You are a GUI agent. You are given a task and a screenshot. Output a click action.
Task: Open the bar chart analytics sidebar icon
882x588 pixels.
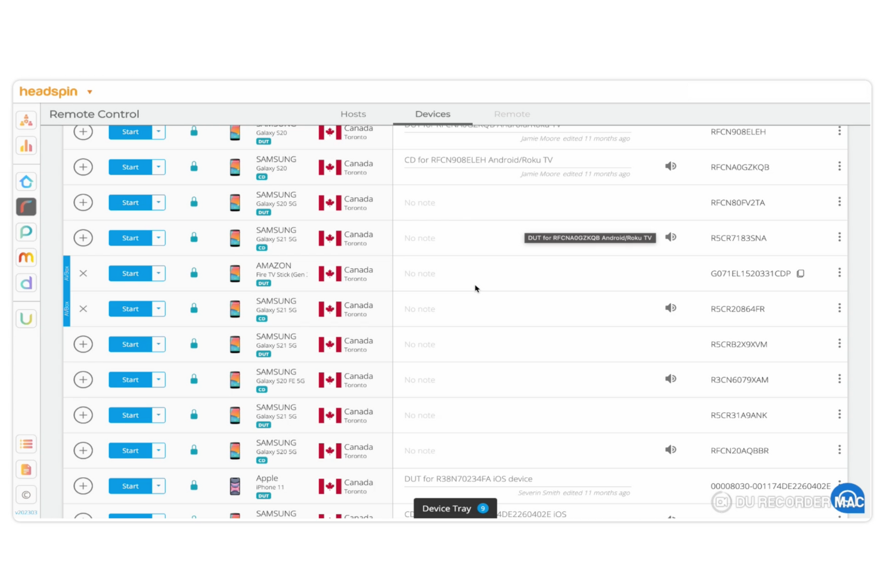(26, 145)
